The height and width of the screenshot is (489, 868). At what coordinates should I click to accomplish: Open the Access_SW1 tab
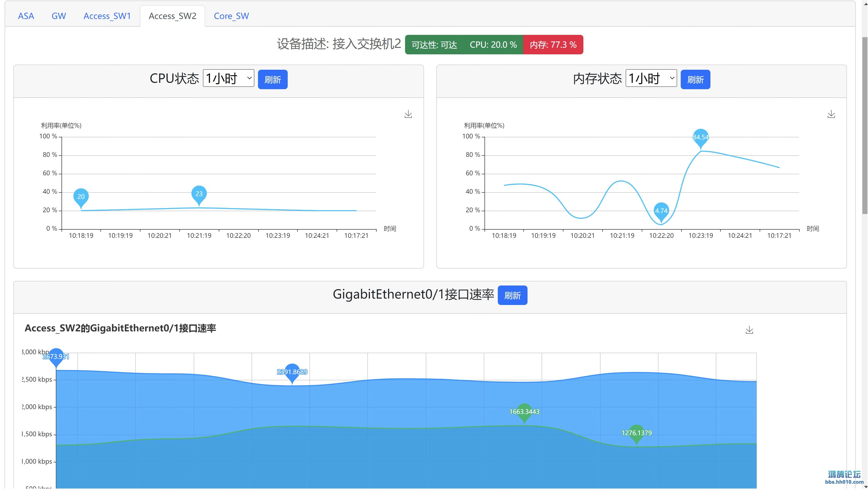click(107, 16)
